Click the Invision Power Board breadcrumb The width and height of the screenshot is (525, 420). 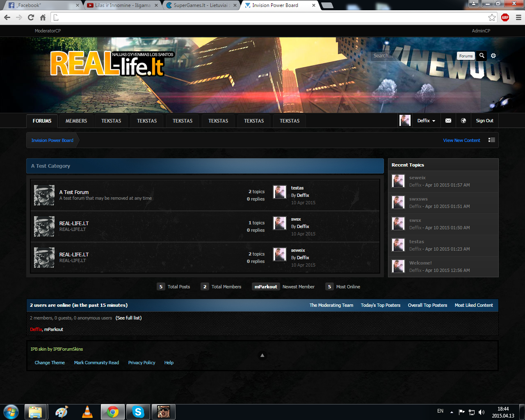[x=52, y=140]
